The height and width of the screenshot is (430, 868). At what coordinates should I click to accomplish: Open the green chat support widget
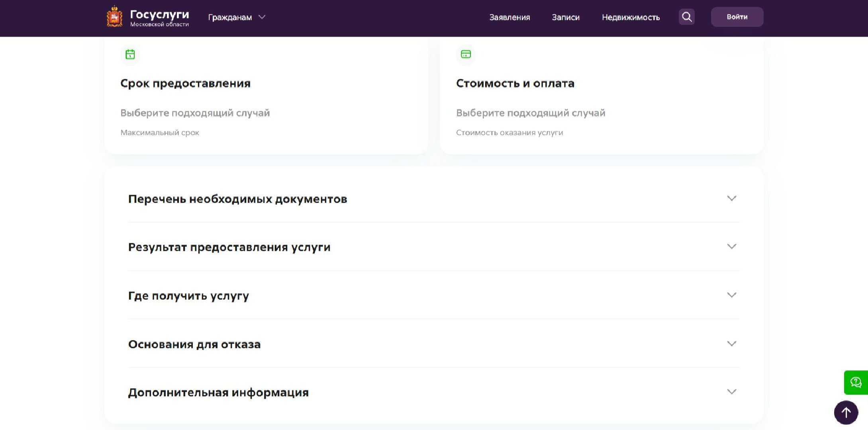pyautogui.click(x=856, y=383)
